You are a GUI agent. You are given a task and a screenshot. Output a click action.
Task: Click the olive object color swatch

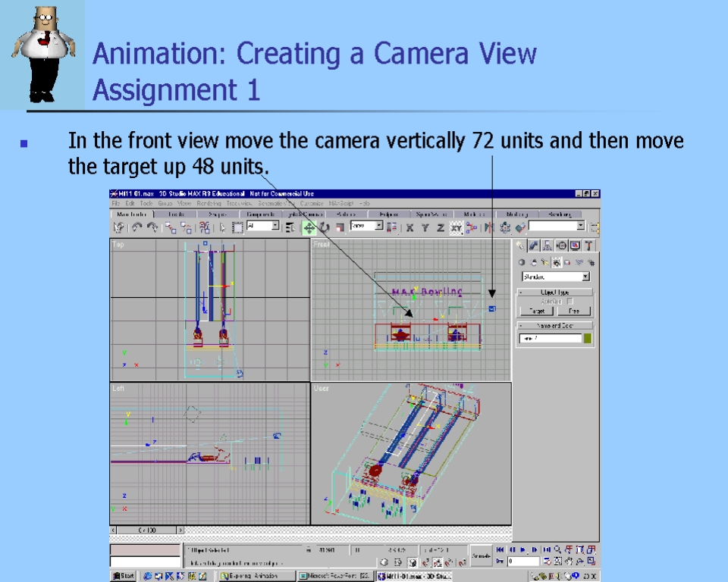[587, 339]
